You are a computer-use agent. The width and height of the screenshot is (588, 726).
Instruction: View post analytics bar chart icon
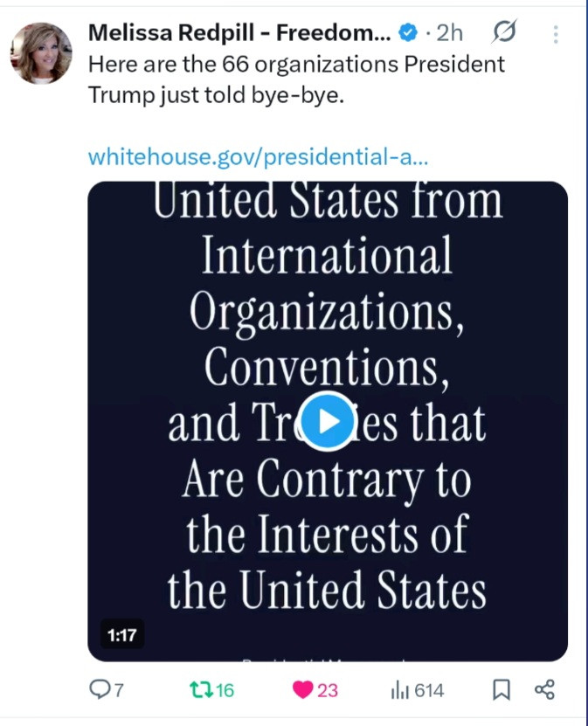tap(400, 690)
